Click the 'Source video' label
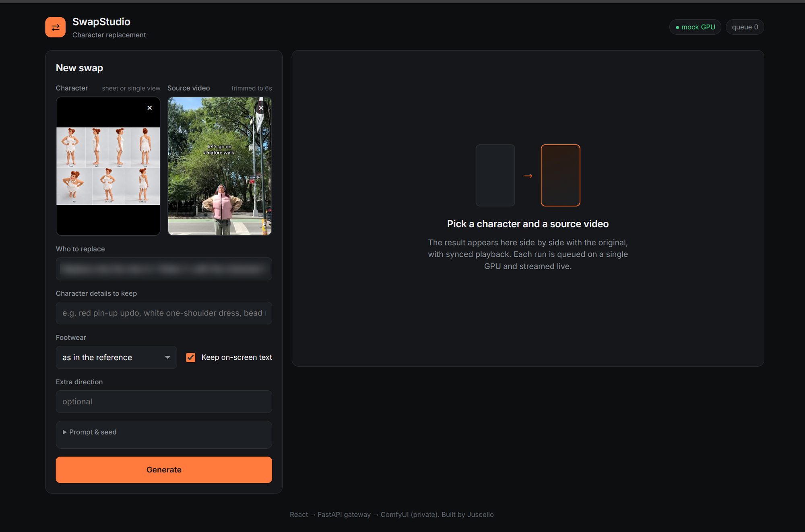The width and height of the screenshot is (805, 532). [x=188, y=88]
